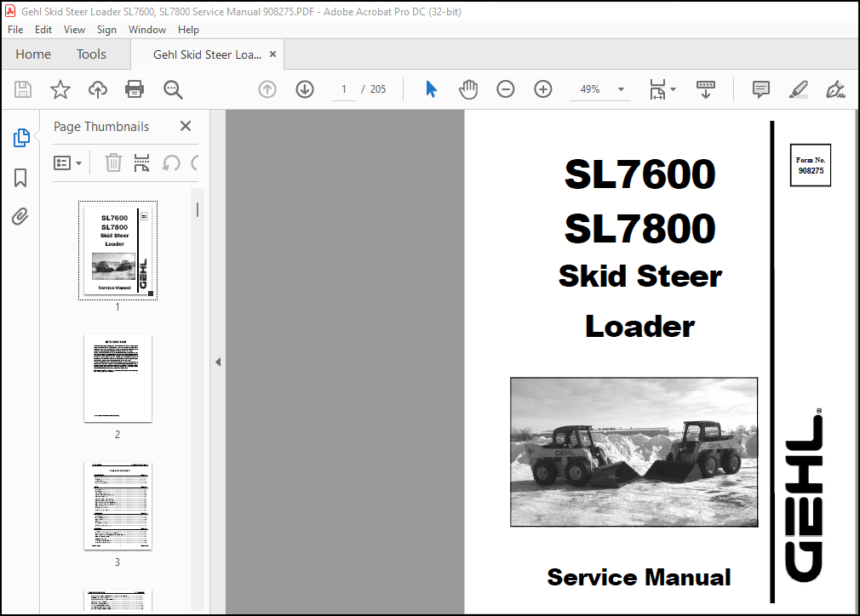The height and width of the screenshot is (616, 860).
Task: Rotate page counterclockwise icon
Action: pos(171,163)
